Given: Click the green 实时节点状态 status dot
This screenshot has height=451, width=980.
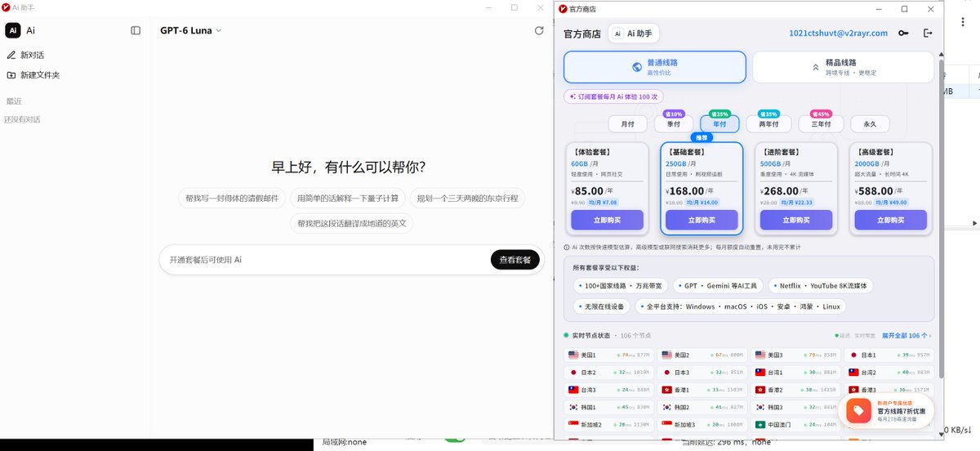Looking at the screenshot, I should point(566,335).
